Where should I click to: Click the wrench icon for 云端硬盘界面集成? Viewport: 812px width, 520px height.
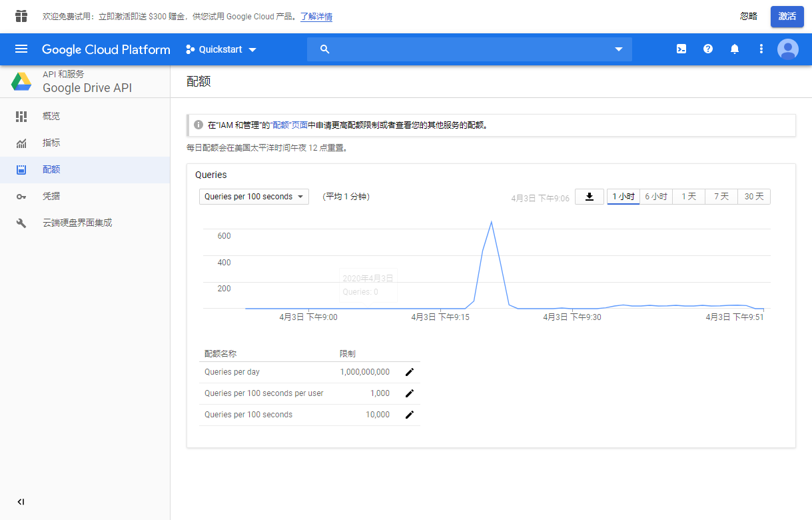[x=21, y=223]
